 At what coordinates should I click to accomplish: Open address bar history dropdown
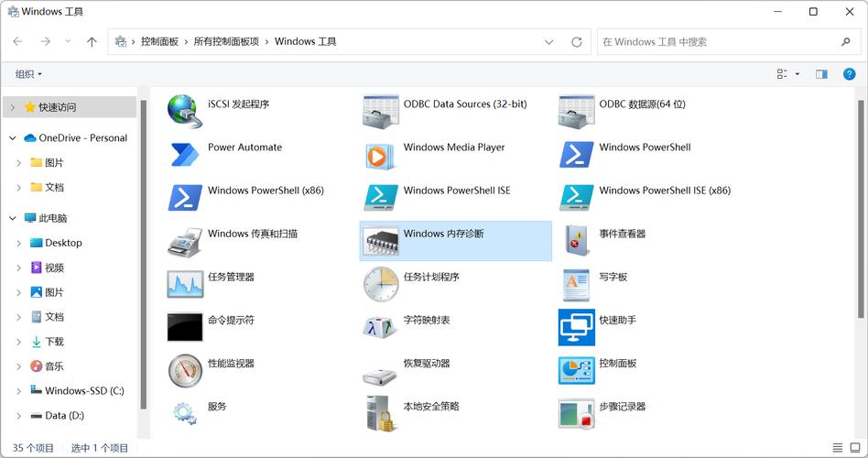pyautogui.click(x=548, y=41)
